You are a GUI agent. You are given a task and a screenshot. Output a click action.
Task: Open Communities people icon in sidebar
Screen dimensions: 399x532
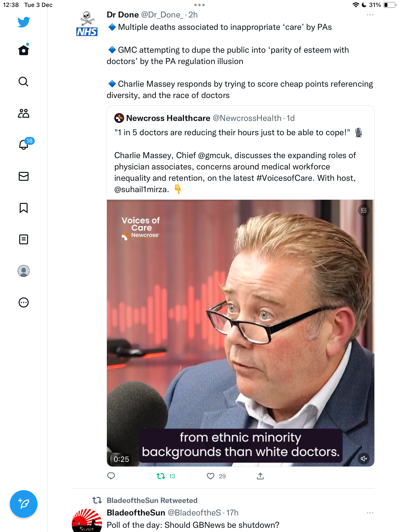24,113
